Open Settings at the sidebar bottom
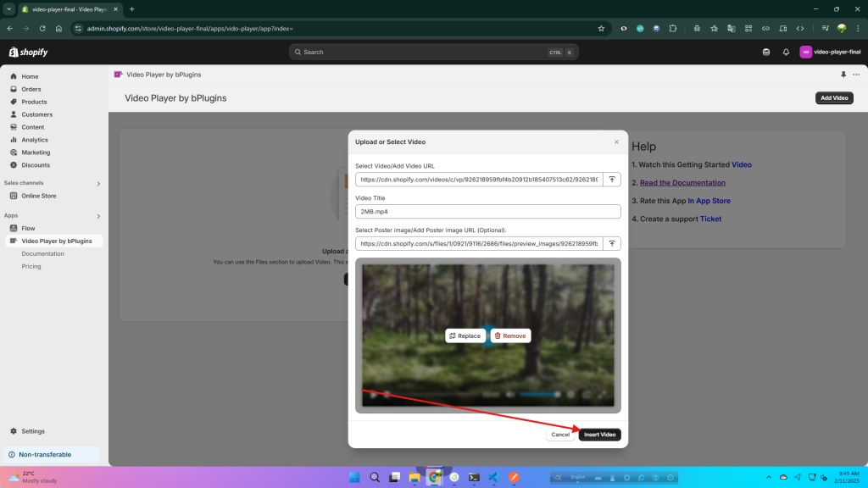 pos(33,431)
